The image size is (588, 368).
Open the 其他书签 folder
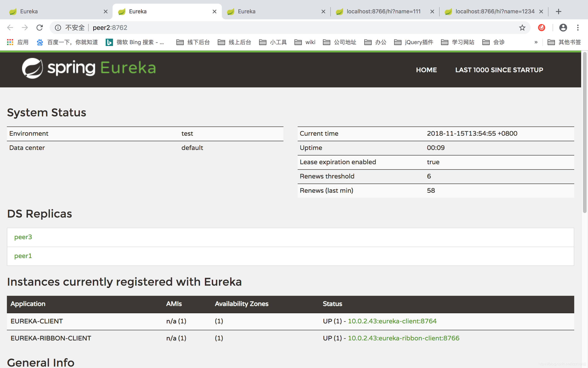coord(564,42)
